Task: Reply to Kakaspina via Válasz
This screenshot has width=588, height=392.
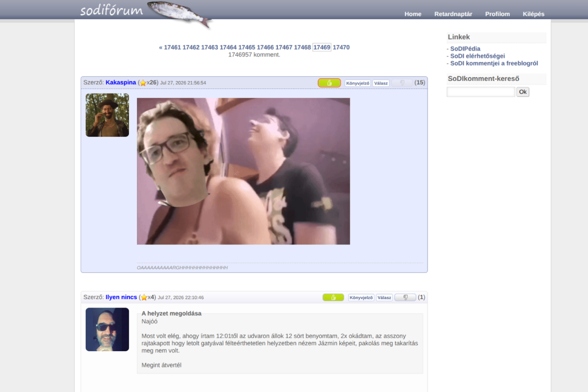Action: [381, 83]
